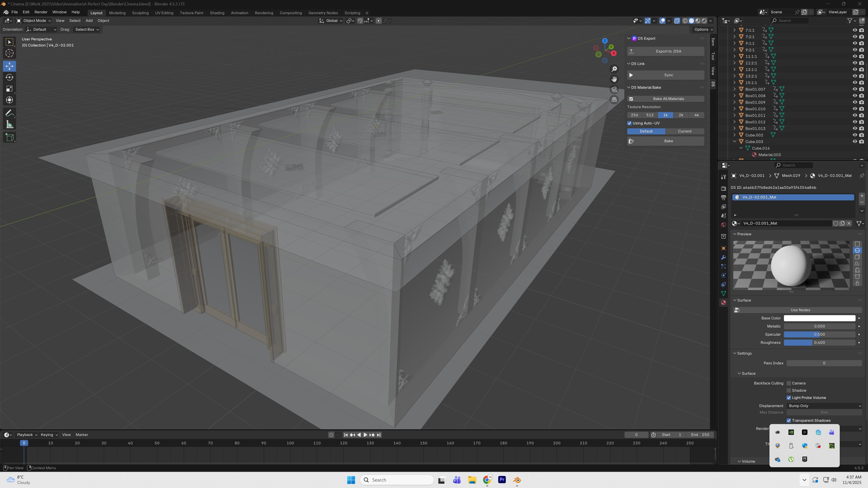Click Export to .D5A button
868x488 pixels.
point(665,52)
